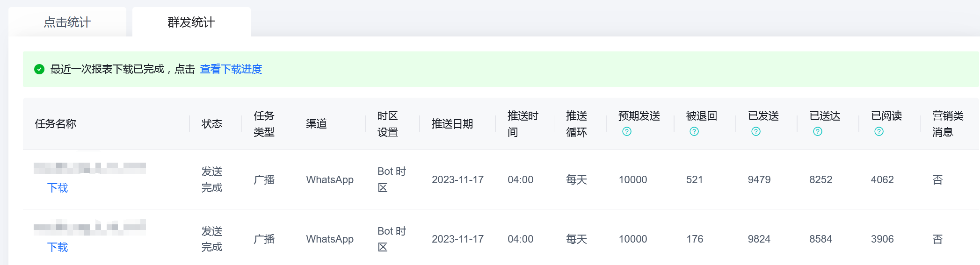The height and width of the screenshot is (265, 980).
Task: Click help icon under 已发送 header
Action: tap(756, 132)
